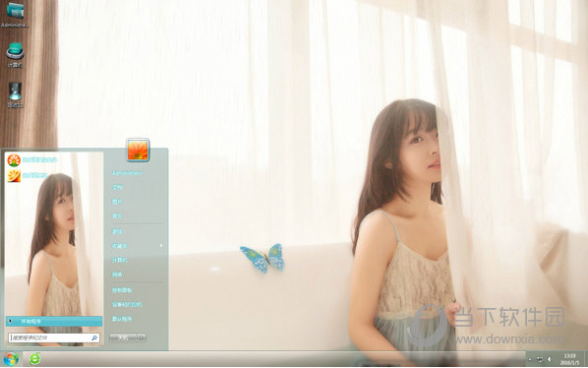Expand the 收藏夹 (Favorites) submenu

[x=138, y=246]
